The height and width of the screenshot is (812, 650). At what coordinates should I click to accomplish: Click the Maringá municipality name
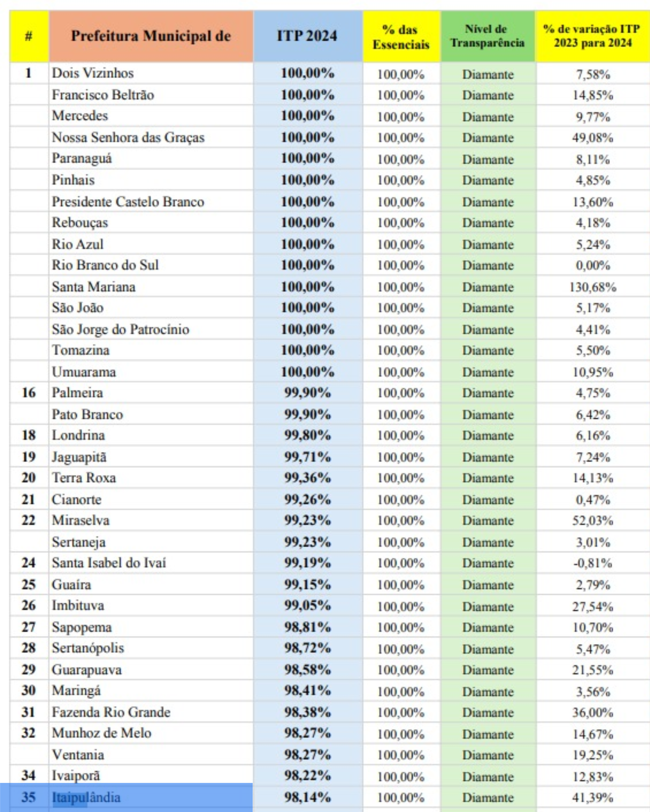coord(76,690)
